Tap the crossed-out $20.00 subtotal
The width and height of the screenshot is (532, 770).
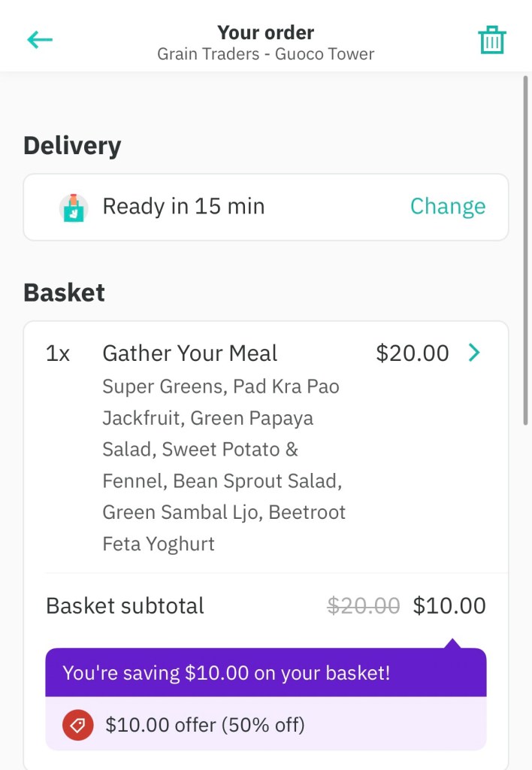(x=364, y=606)
